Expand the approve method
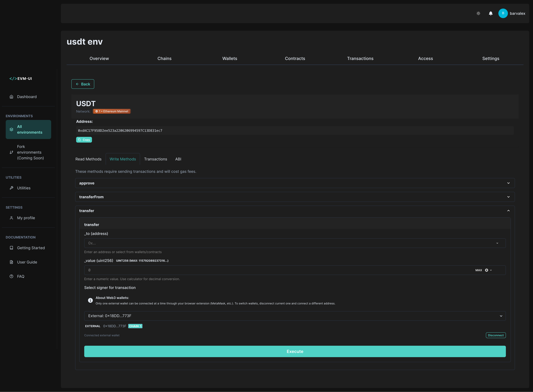 coord(295,183)
